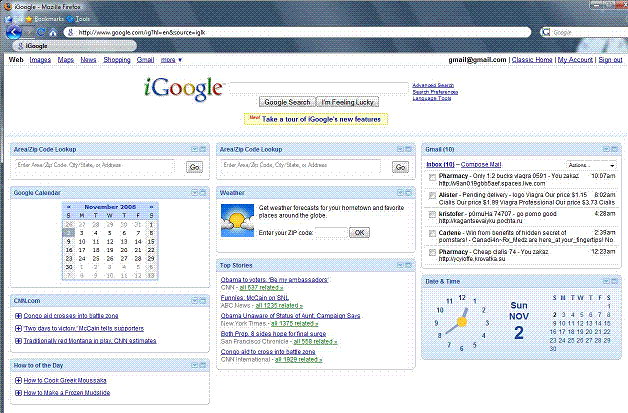Screen dimensions: 628x413
Task: Go back with the Firefox back arrow
Action: 13,32
